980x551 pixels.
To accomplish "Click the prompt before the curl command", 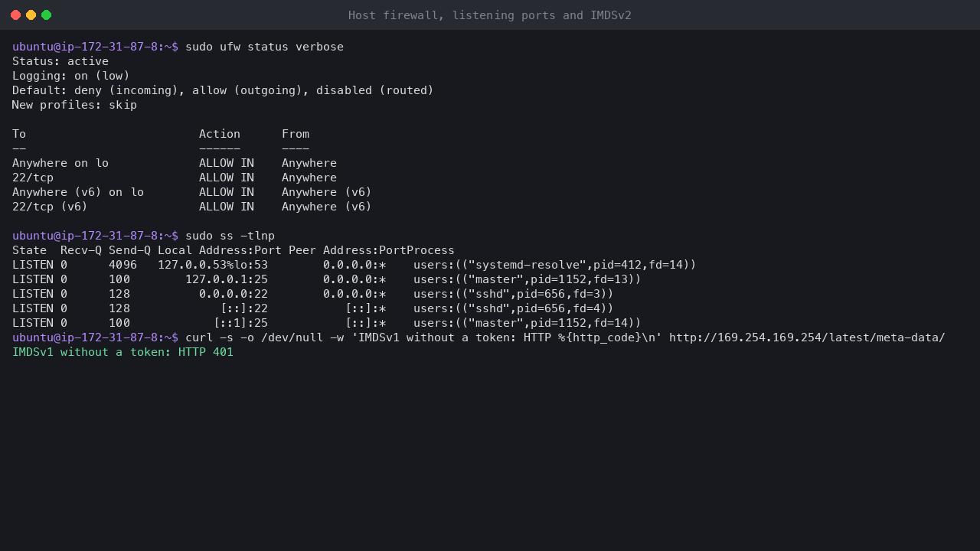I will (95, 337).
